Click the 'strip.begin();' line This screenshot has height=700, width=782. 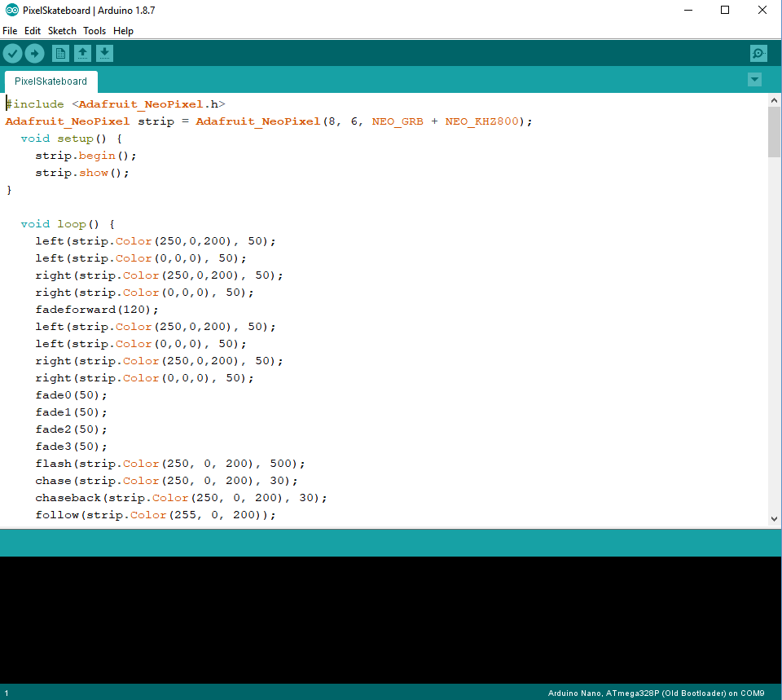[86, 156]
